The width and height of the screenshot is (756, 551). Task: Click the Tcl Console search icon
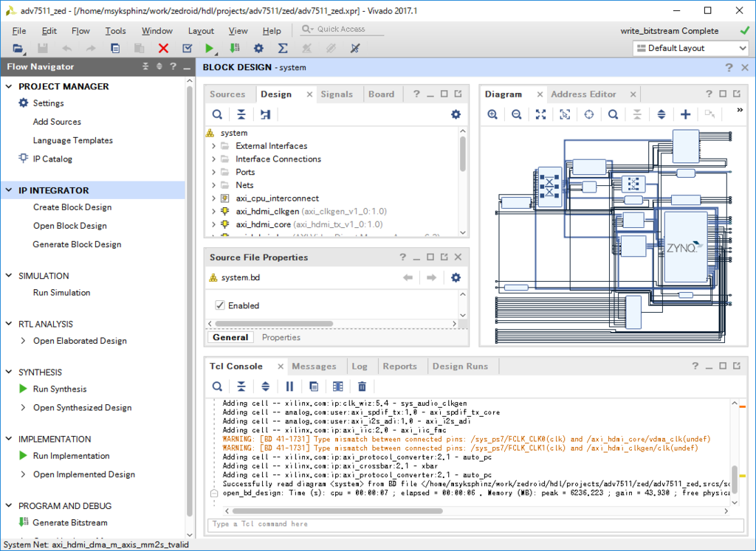pos(218,387)
